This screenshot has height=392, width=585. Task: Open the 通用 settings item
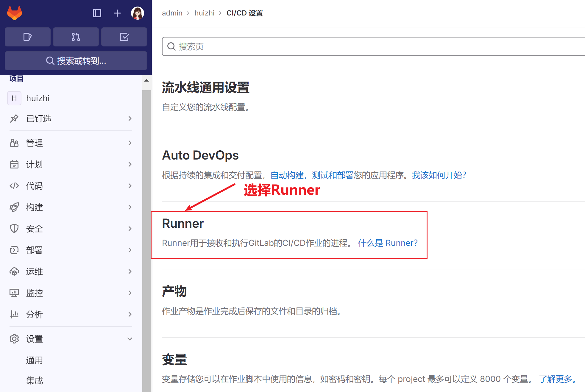(35, 360)
